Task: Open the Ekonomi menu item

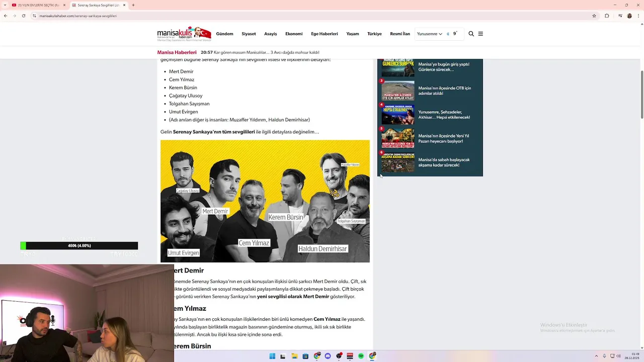Action: pos(294,34)
